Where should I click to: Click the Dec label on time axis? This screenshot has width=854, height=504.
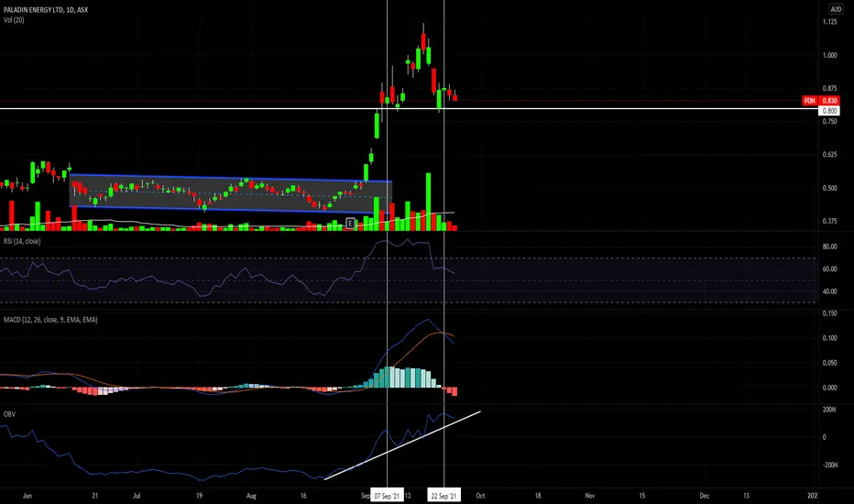pyautogui.click(x=705, y=496)
